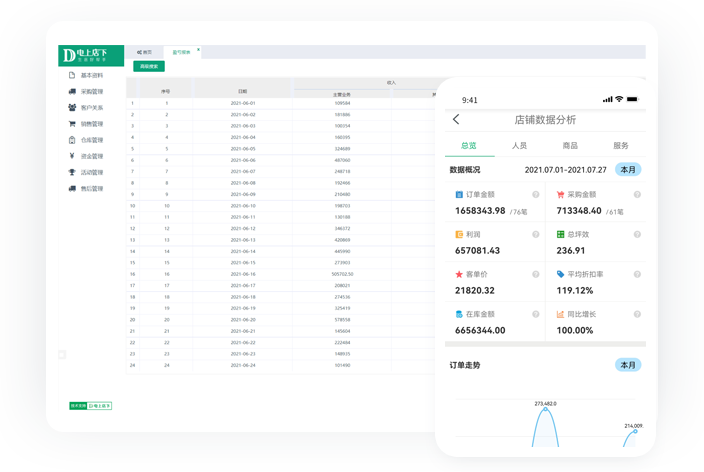Select the 2021-06-01 date cell
Screen dimensions: 704x472
pyautogui.click(x=243, y=103)
